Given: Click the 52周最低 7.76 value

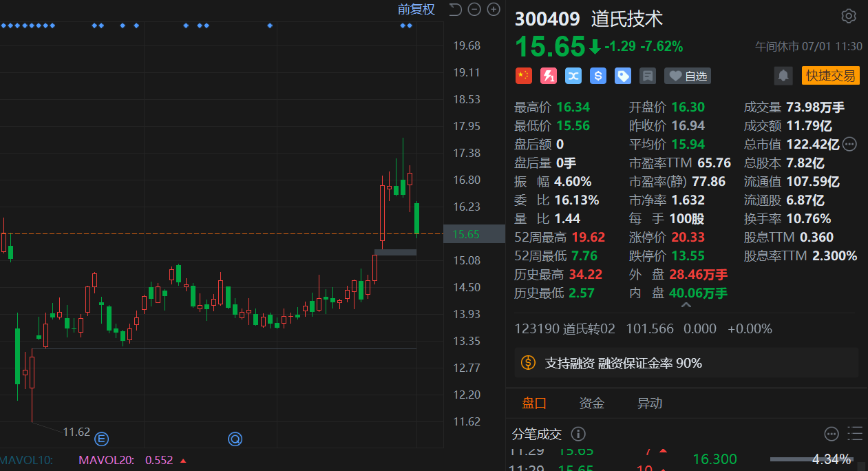Looking at the screenshot, I should (584, 255).
